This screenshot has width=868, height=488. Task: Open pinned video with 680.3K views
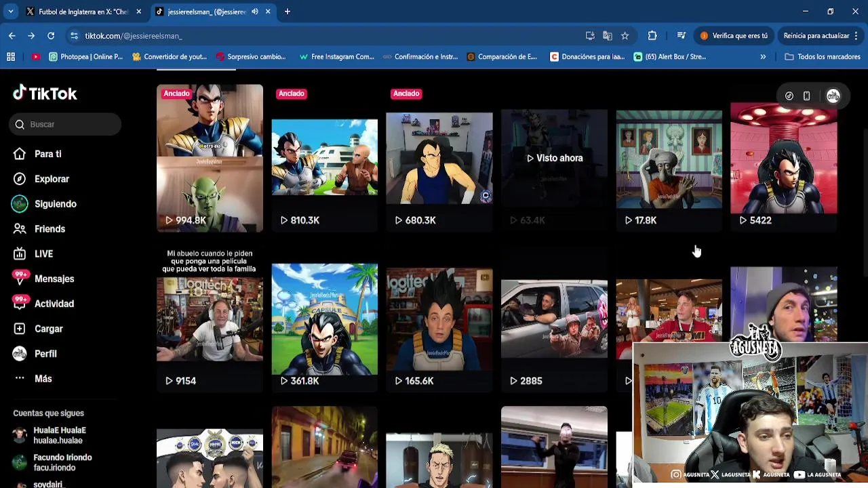(x=439, y=159)
